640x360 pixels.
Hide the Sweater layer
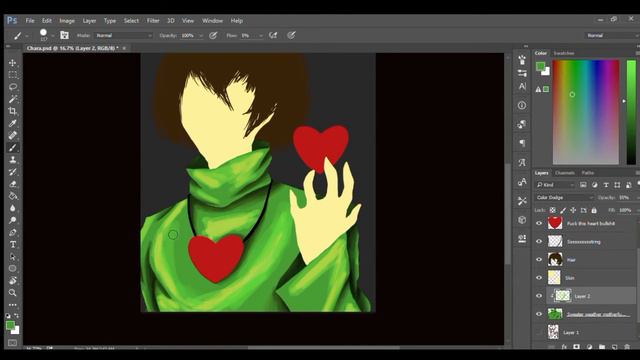[539, 314]
